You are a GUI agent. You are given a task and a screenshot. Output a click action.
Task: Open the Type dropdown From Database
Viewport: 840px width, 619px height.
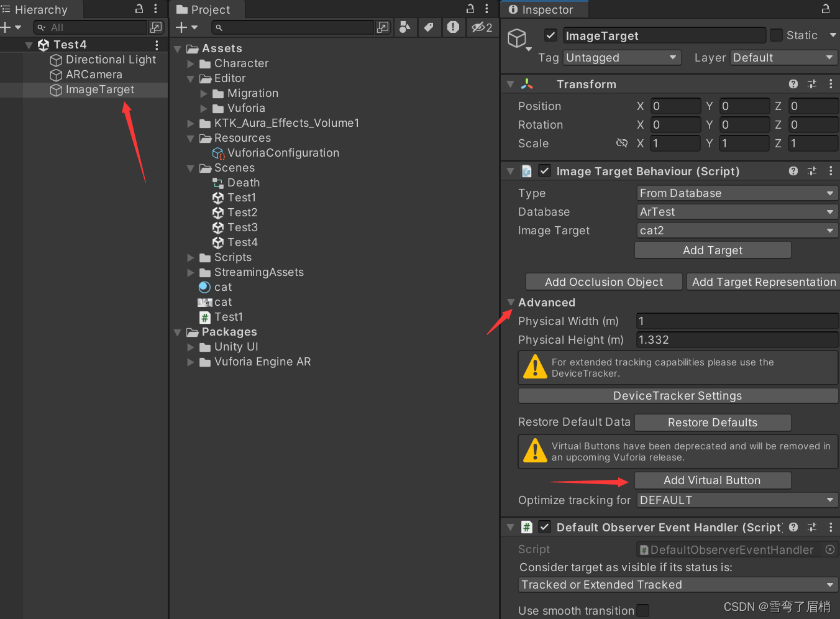click(x=737, y=193)
